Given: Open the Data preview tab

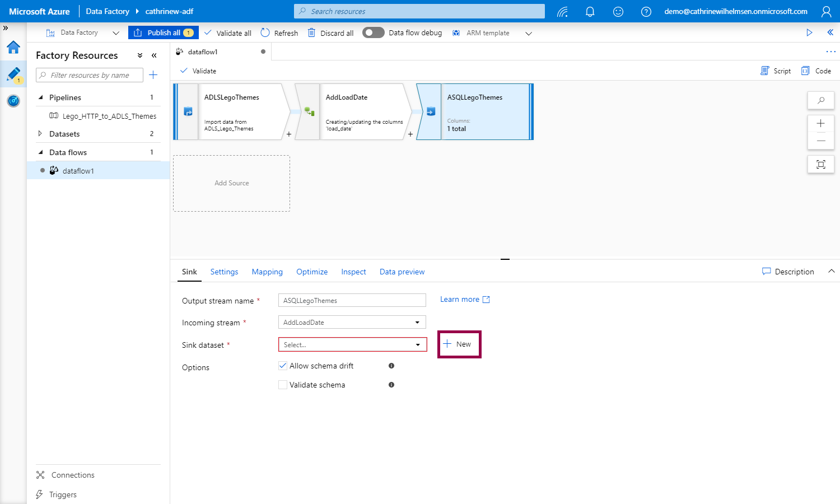Looking at the screenshot, I should pos(402,272).
